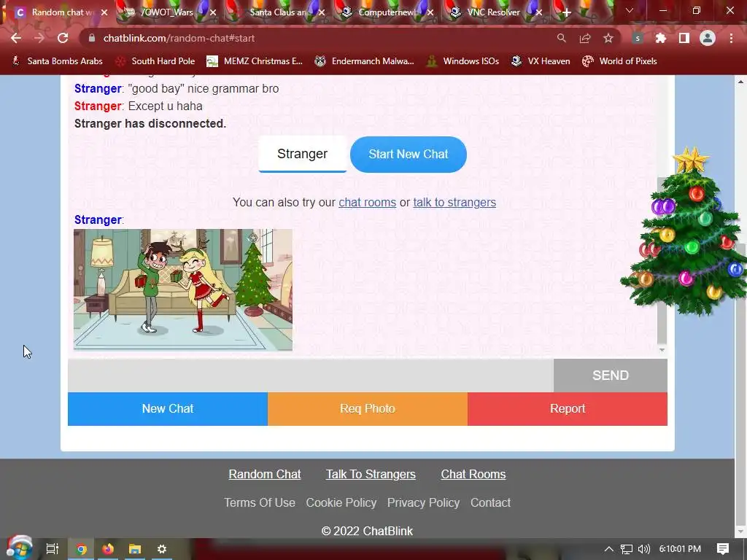This screenshot has height=560, width=747.
Task: Open Privacy Policy link
Action: [x=423, y=502]
